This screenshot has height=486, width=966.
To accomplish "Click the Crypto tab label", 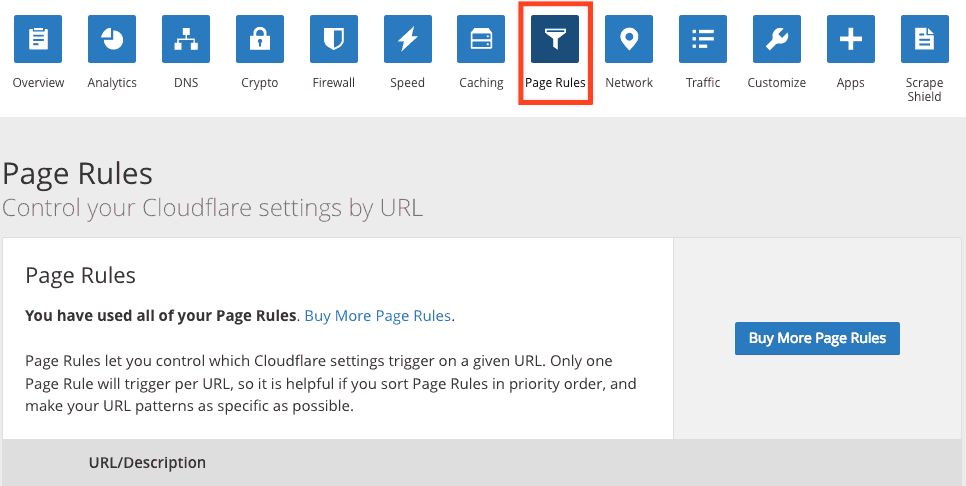I will pyautogui.click(x=260, y=83).
